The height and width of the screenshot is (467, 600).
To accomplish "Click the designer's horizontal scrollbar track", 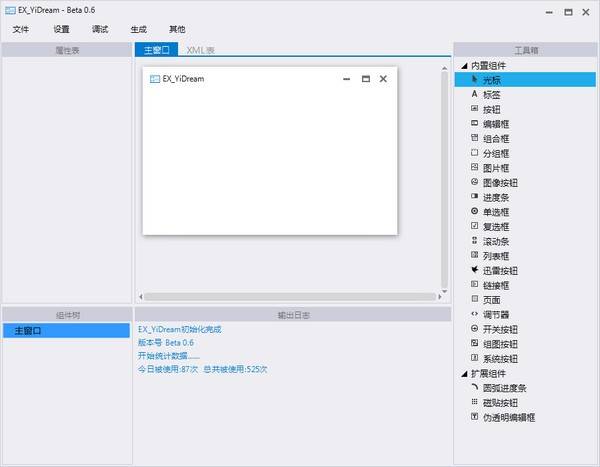I will [x=290, y=297].
